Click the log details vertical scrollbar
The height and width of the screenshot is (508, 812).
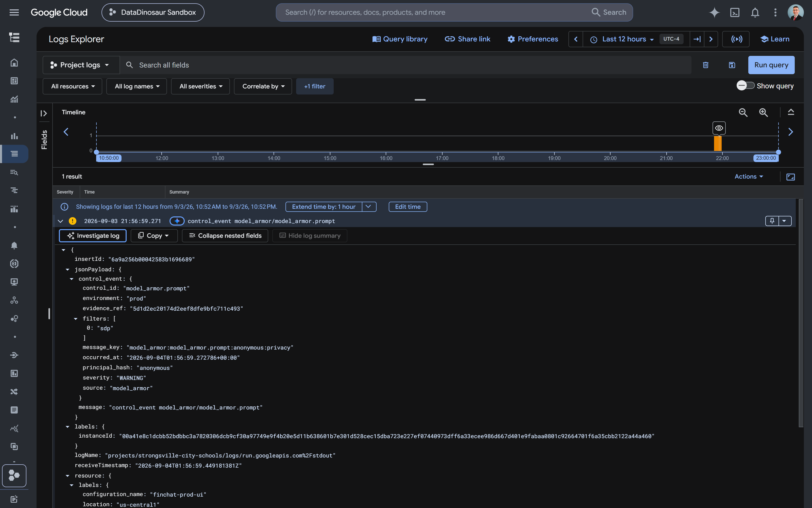pos(801,313)
